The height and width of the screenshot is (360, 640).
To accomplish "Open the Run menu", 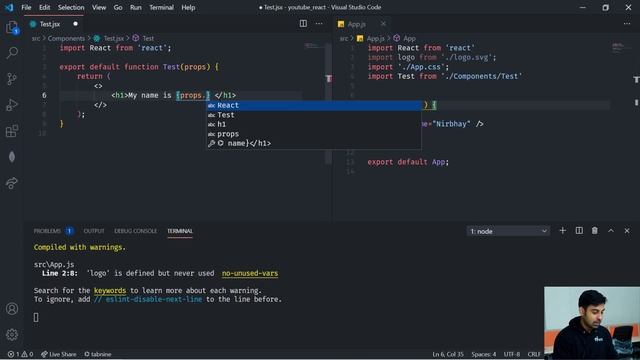I will pos(136,7).
